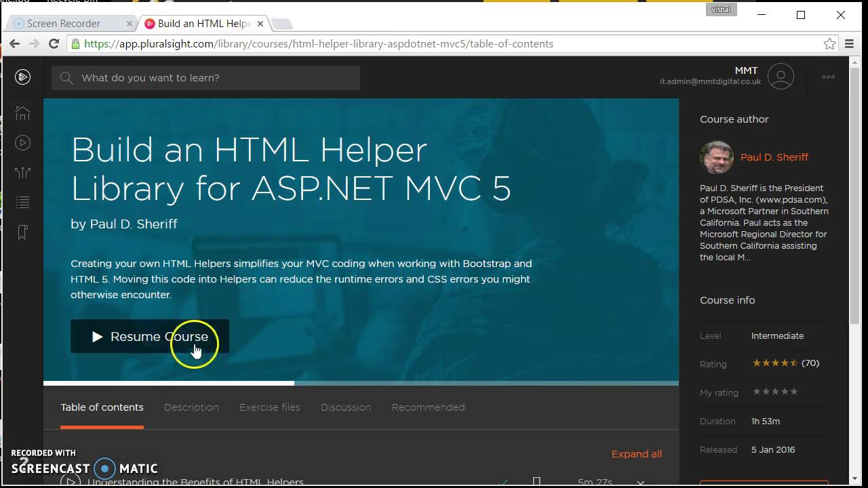
Task: Click the Resume Course button
Action: click(150, 336)
